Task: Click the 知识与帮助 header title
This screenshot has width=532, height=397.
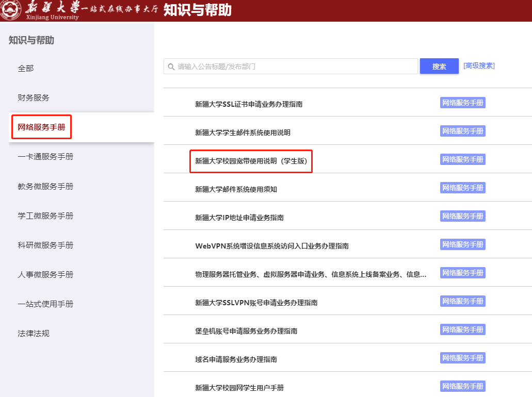Action: coord(198,10)
